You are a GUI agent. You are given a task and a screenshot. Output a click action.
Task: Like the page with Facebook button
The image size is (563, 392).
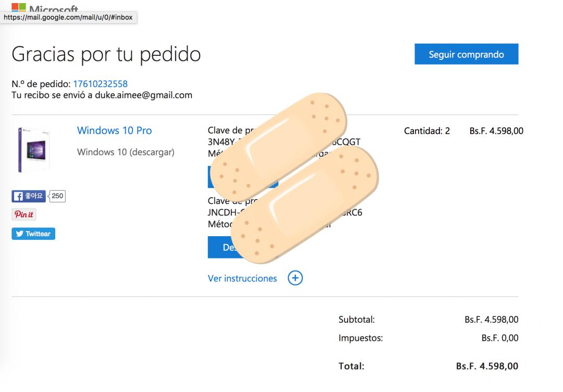pos(29,196)
